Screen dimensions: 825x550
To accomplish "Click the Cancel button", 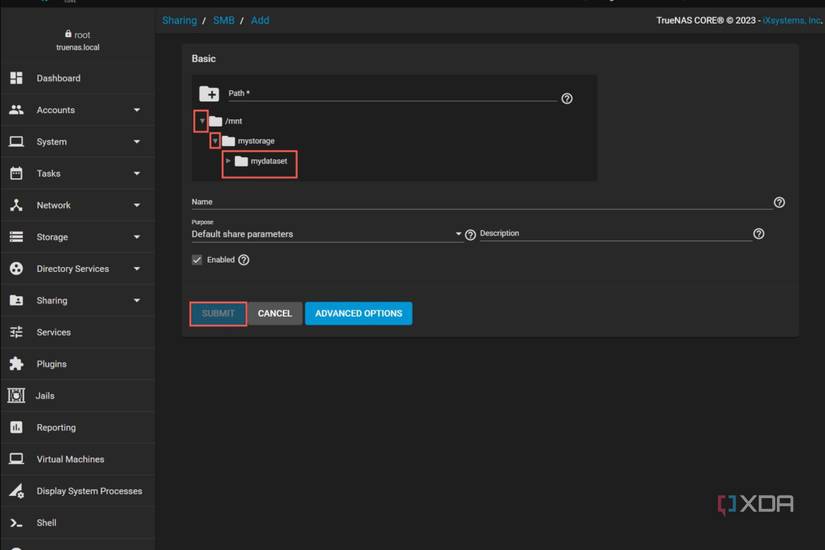I will [275, 314].
